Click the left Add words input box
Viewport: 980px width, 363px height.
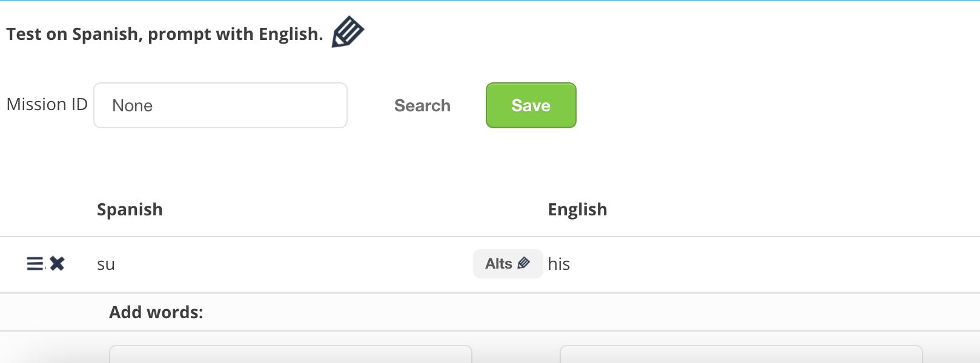pos(290,355)
